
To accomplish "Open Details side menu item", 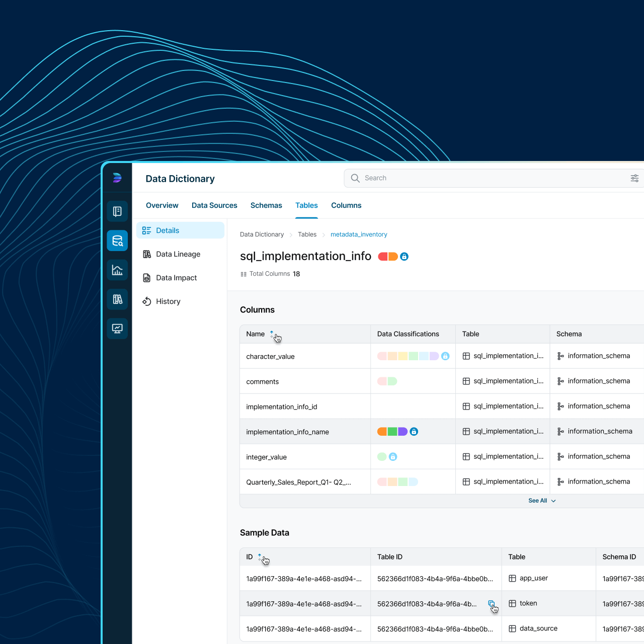I will point(180,230).
